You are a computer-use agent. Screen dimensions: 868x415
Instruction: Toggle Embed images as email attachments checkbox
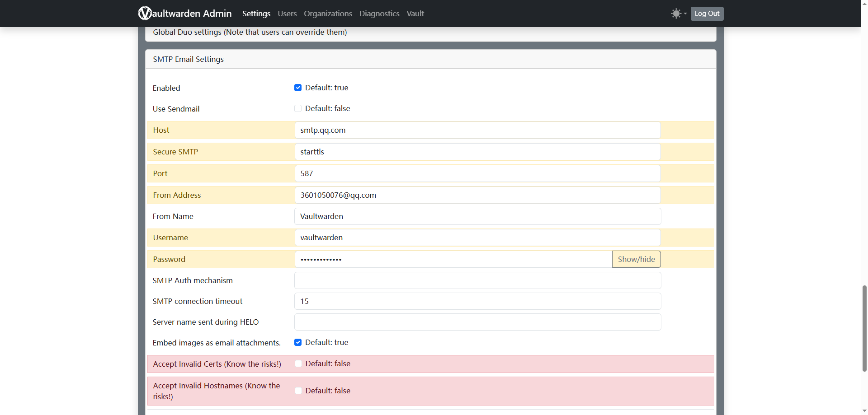click(298, 342)
